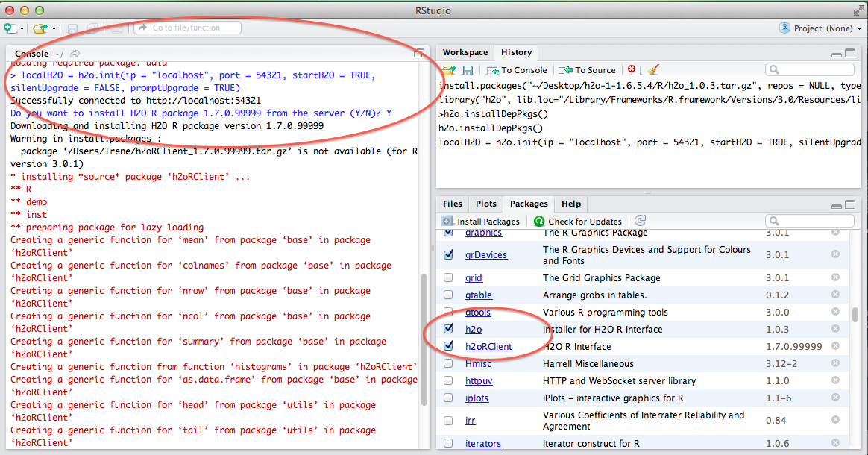This screenshot has height=455, width=868.
Task: Click the broom icon to clear history
Action: coord(653,70)
